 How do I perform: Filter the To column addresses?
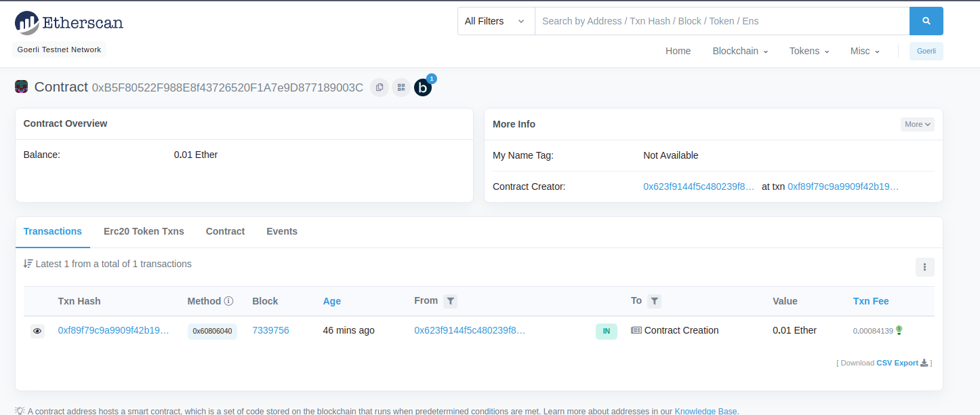click(x=654, y=301)
